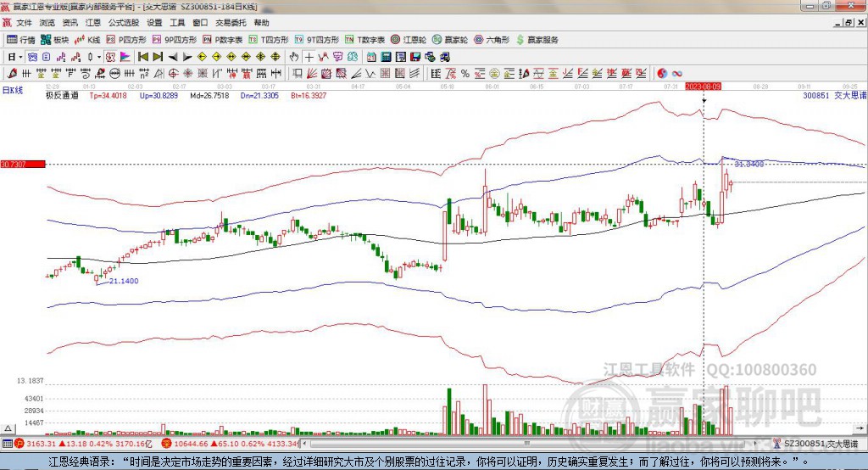
Task: Open the 公式选股 menu
Action: click(124, 23)
